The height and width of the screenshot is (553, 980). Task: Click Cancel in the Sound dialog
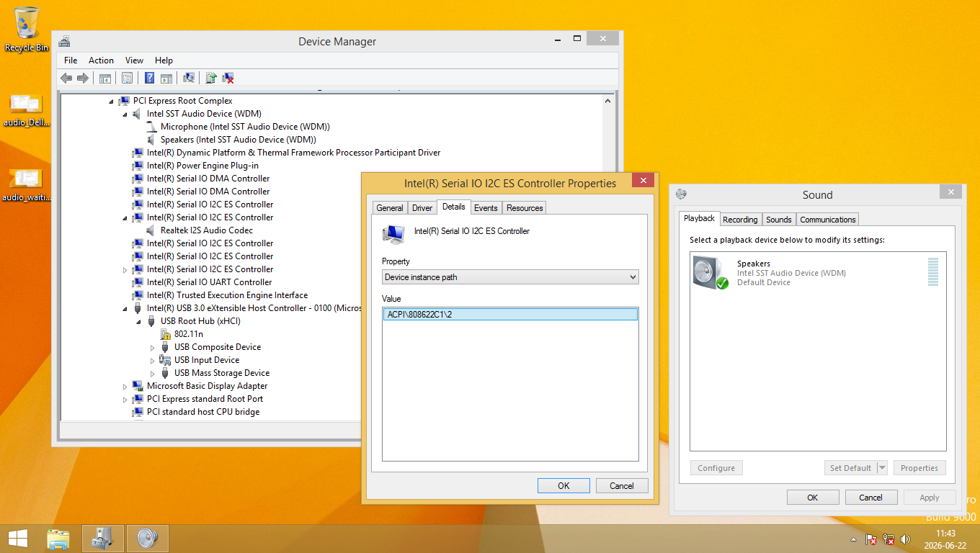coord(870,498)
